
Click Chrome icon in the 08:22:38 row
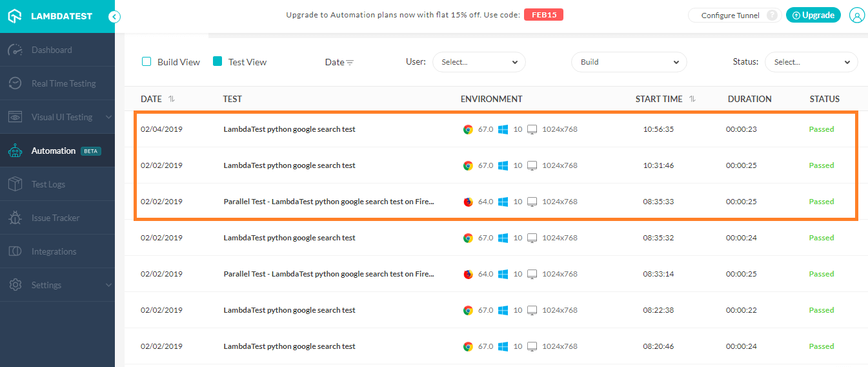tap(468, 310)
